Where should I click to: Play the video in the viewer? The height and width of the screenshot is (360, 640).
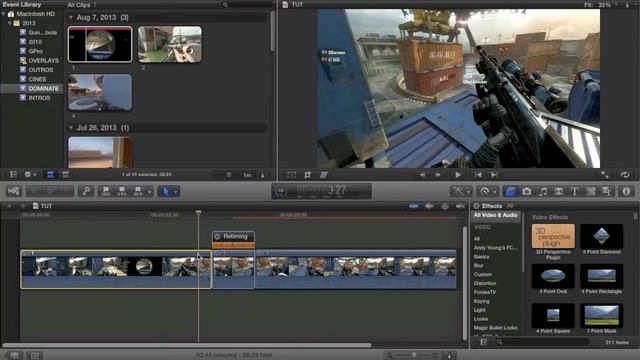coord(458,175)
